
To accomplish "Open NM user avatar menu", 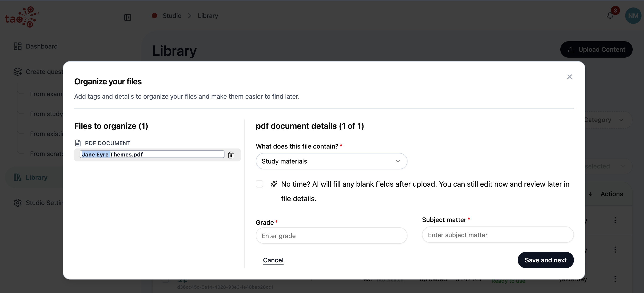I will coord(633,15).
